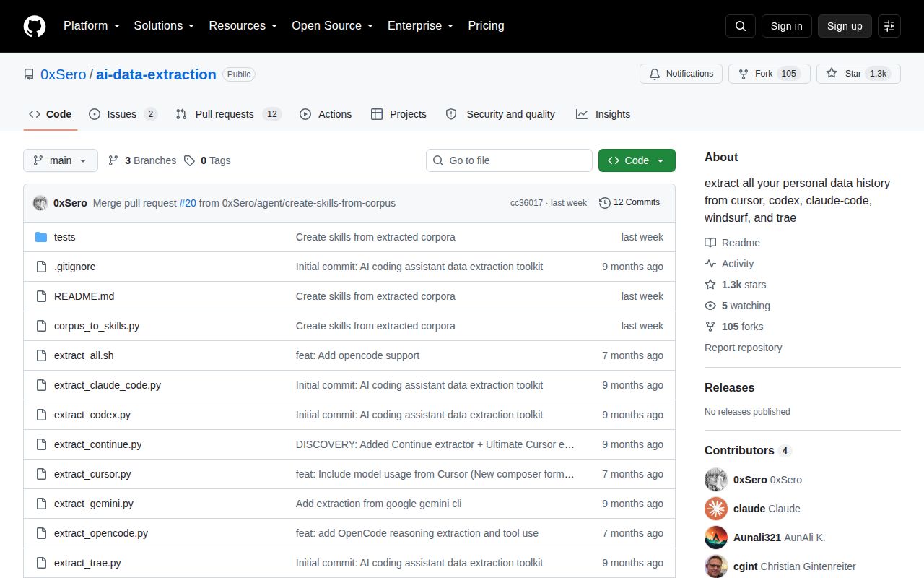Click the fork icon beside 105 forks
This screenshot has width=924, height=578.
pyautogui.click(x=710, y=327)
